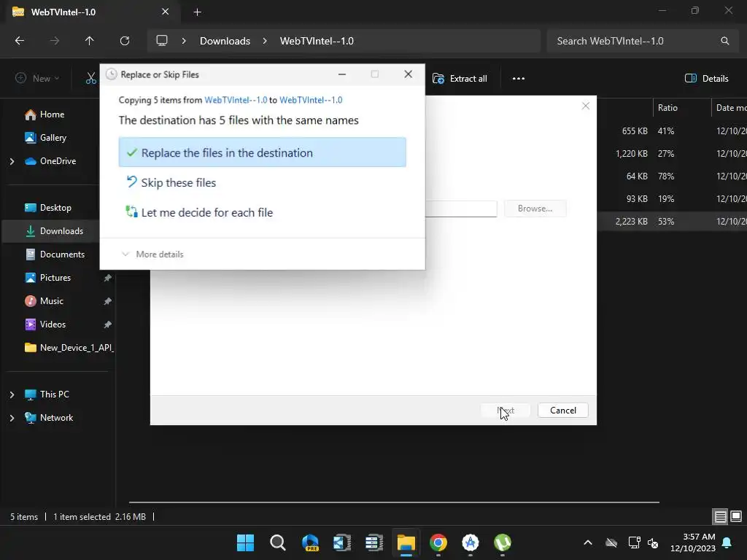Viewport: 747px width, 560px height.
Task: Open New_Device_1_API_ folder in sidebar
Action: [x=69, y=348]
